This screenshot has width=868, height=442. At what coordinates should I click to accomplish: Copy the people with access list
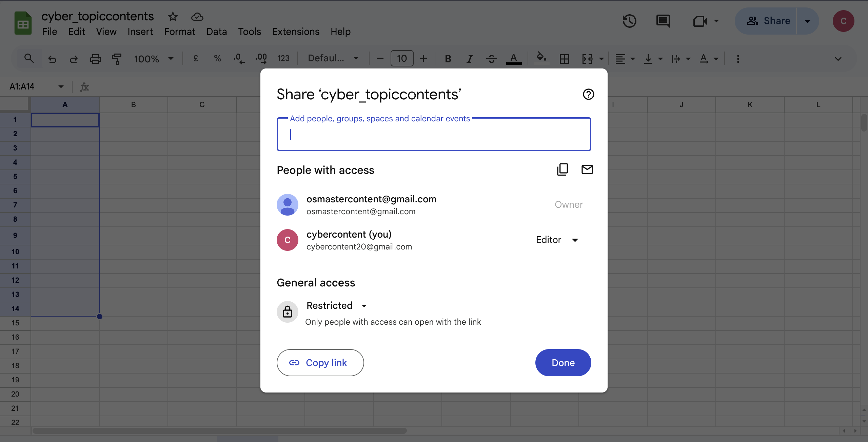pos(563,169)
